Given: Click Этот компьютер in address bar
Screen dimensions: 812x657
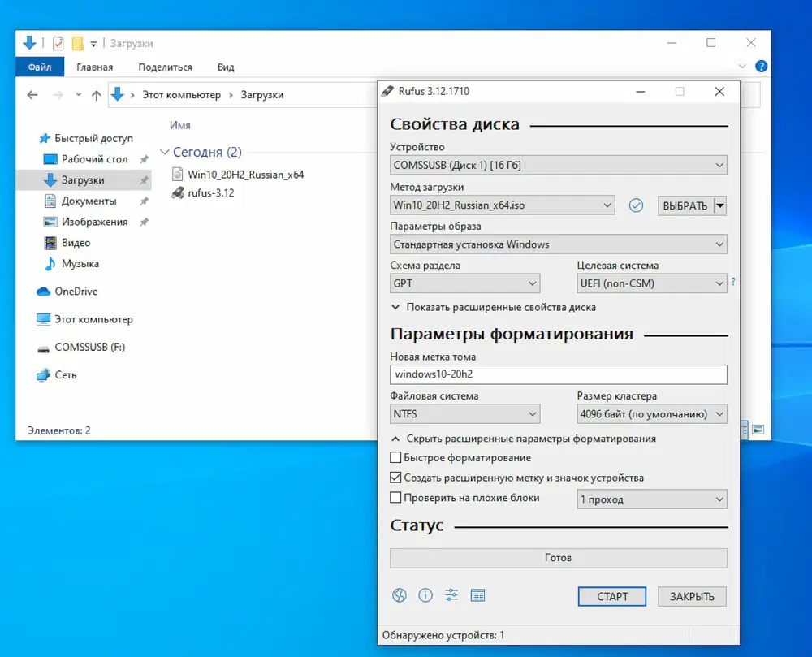Looking at the screenshot, I should click(x=182, y=95).
